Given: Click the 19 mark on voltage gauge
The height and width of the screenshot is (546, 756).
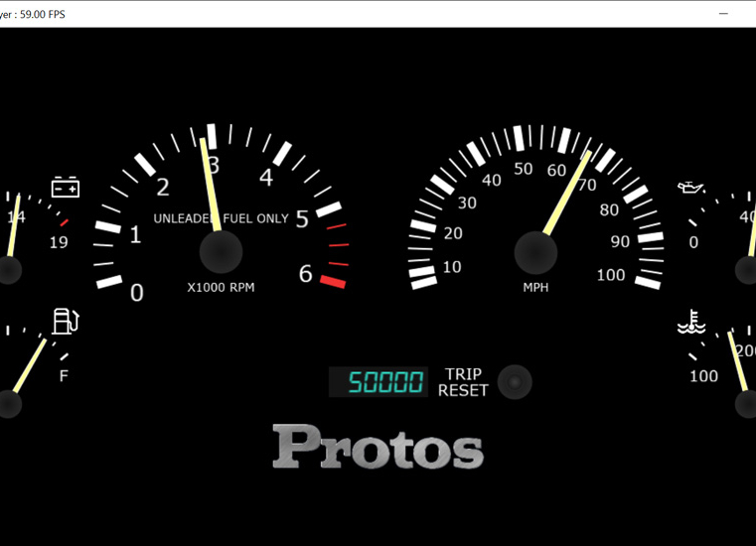Looking at the screenshot, I should click(59, 242).
